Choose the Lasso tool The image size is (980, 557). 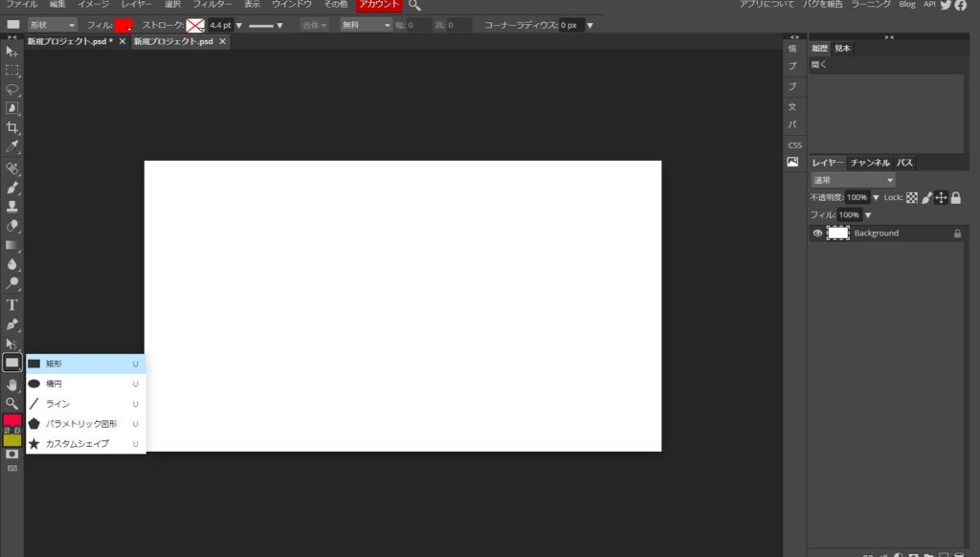(12, 89)
